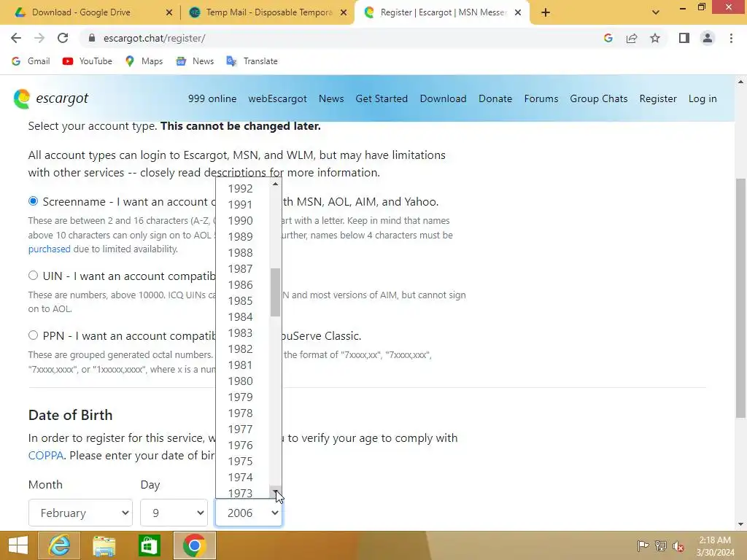Viewport: 747px width, 560px height.
Task: Launch Internet Explorer from taskbar
Action: [59, 545]
